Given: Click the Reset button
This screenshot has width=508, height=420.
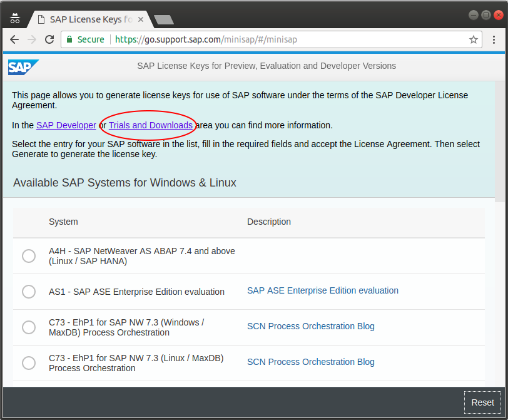Looking at the screenshot, I should (x=482, y=402).
